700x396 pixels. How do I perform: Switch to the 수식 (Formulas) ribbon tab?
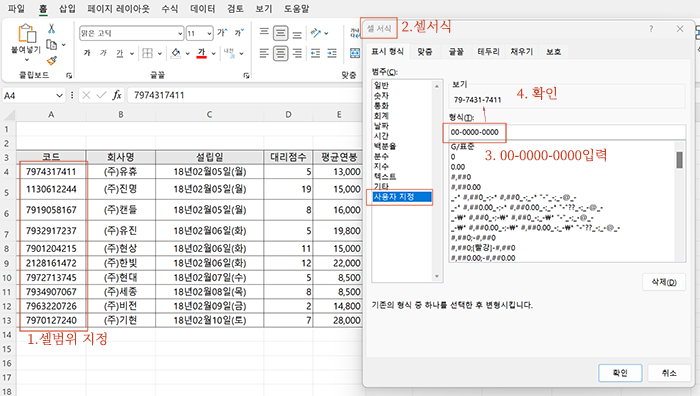(170, 8)
